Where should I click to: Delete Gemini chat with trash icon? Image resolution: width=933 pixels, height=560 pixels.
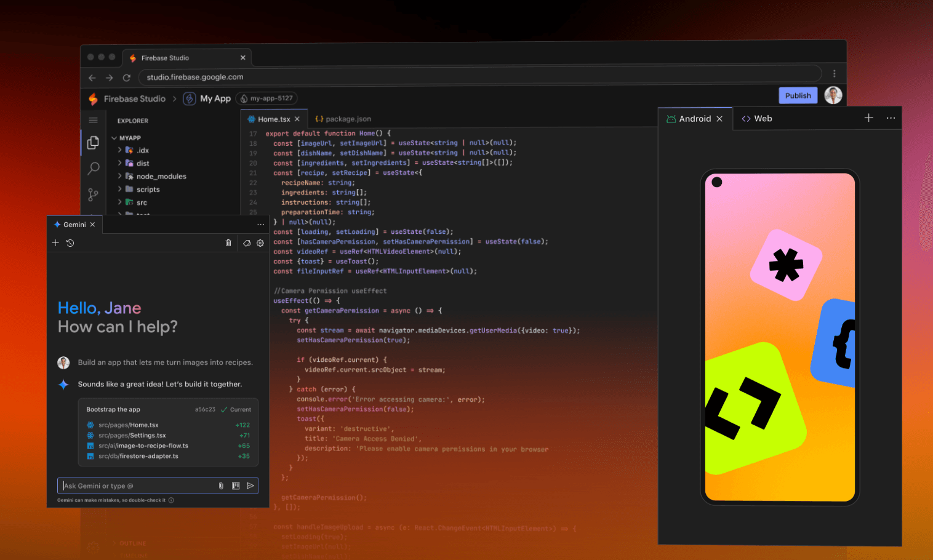(228, 243)
